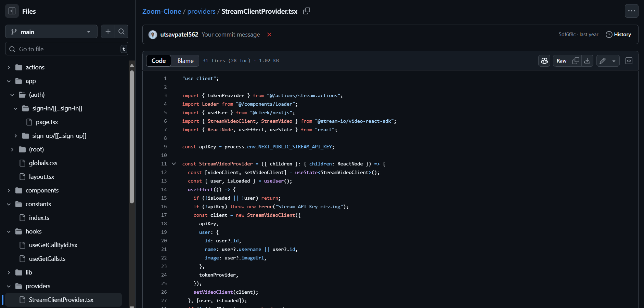Select line number 26
Image resolution: width=644 pixels, height=308 pixels.
tap(164, 292)
